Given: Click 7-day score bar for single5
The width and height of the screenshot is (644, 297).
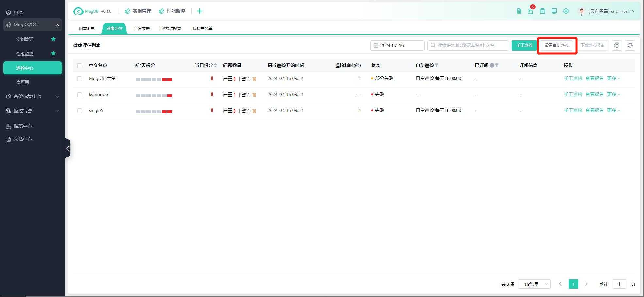Looking at the screenshot, I should coord(154,112).
